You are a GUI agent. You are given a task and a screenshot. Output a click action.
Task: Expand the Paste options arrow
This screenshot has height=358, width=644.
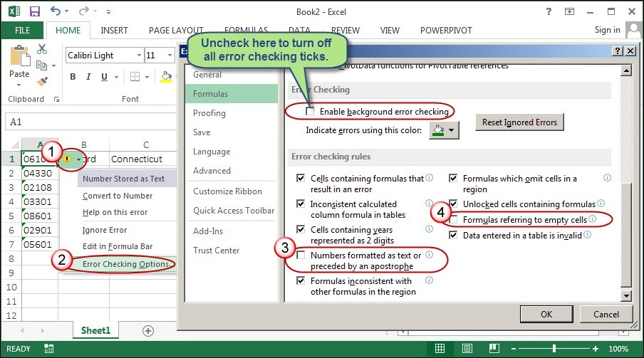[19, 85]
